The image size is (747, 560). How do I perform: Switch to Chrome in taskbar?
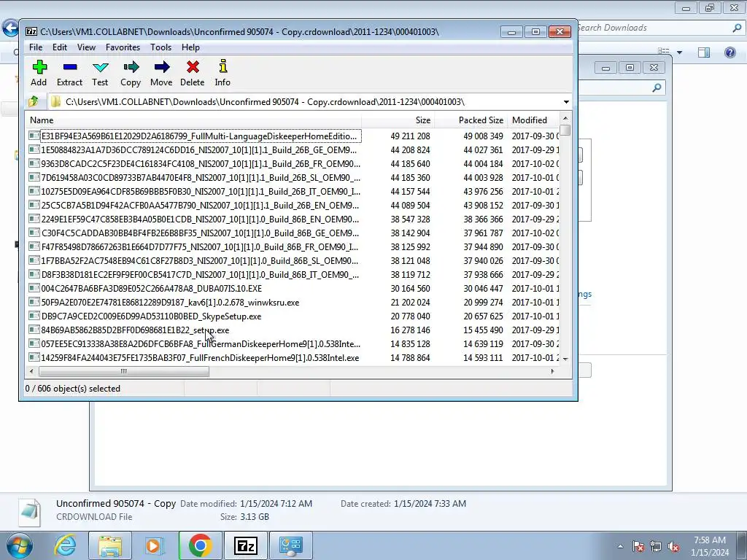tap(200, 545)
